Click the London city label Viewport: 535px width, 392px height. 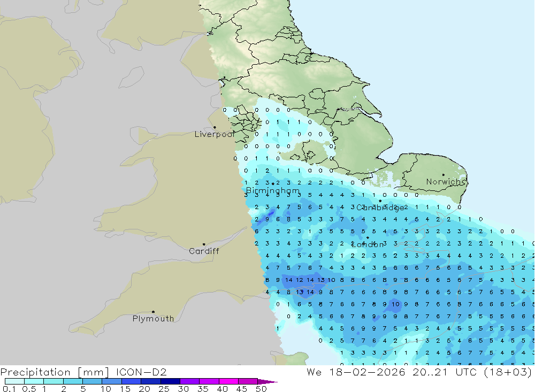coord(368,244)
